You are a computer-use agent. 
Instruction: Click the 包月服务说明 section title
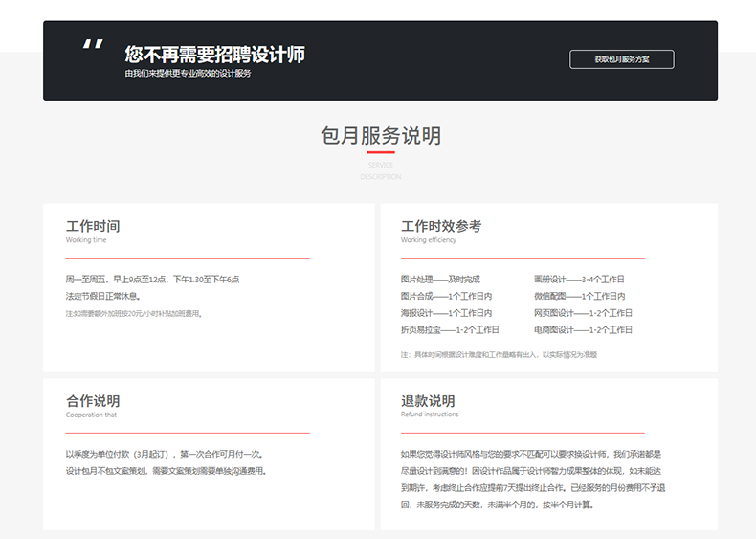(381, 136)
